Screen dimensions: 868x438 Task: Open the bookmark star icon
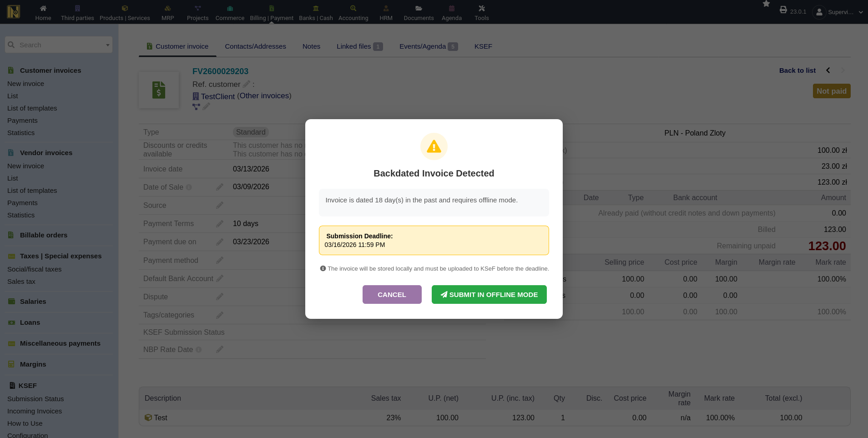click(x=766, y=4)
